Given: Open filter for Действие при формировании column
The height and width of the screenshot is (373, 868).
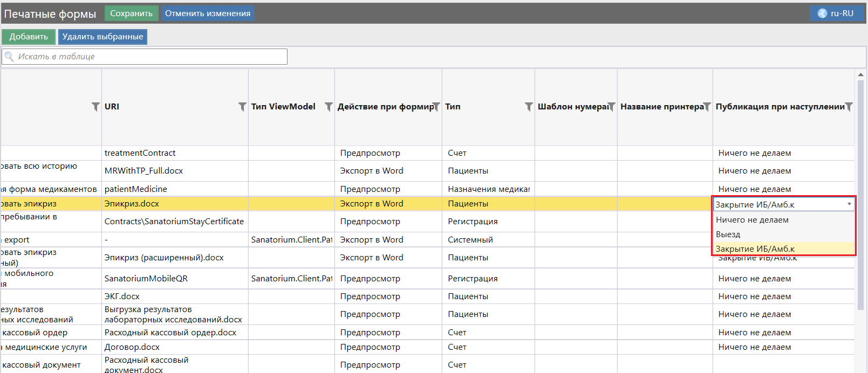Looking at the screenshot, I should pos(436,107).
